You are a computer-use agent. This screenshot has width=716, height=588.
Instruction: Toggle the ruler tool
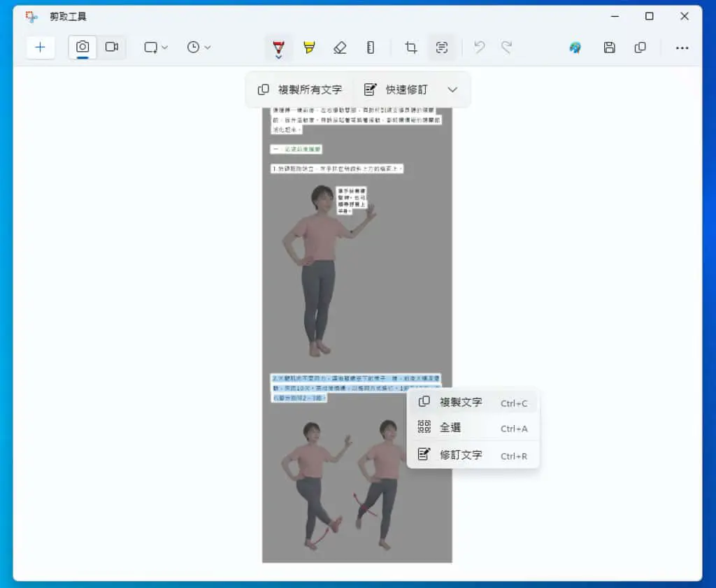[x=371, y=48]
